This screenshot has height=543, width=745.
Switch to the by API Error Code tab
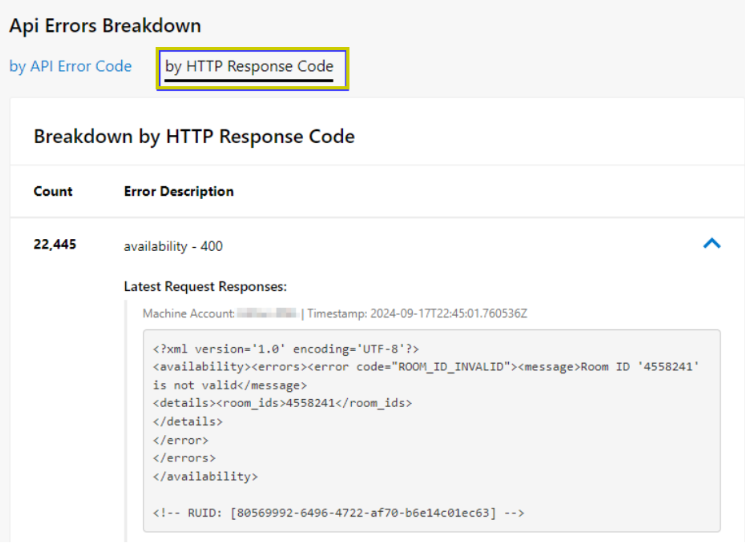point(70,67)
